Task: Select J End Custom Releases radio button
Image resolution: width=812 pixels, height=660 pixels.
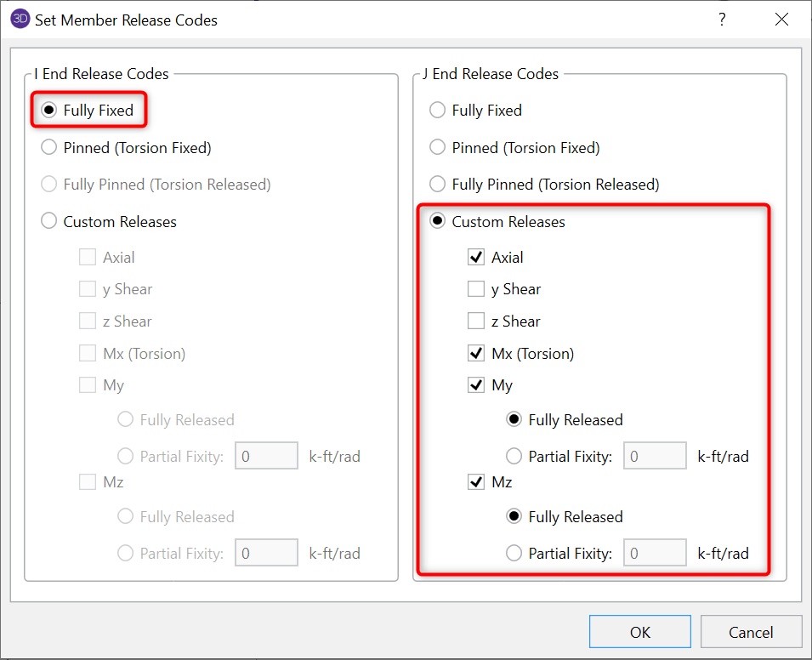Action: [x=438, y=222]
